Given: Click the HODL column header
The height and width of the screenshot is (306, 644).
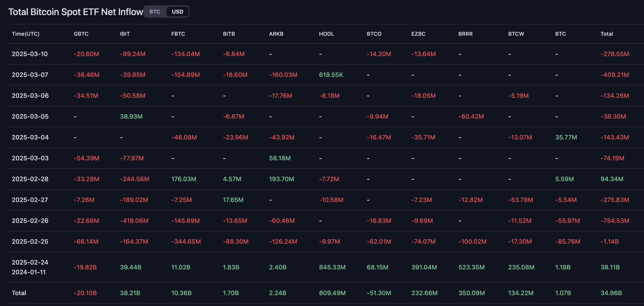Looking at the screenshot, I should tap(326, 34).
